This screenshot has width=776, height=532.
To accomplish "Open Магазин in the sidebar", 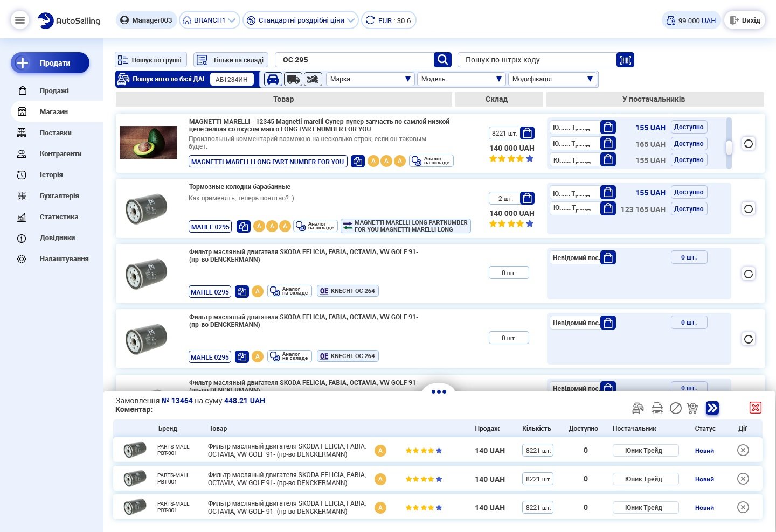I will coord(54,111).
